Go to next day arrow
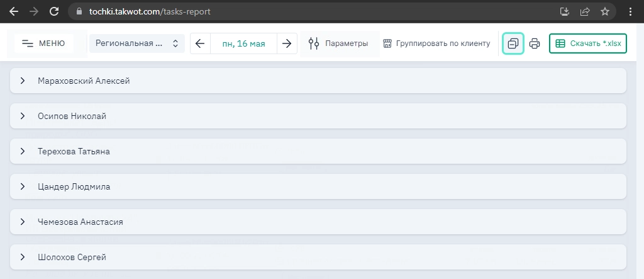 point(287,43)
